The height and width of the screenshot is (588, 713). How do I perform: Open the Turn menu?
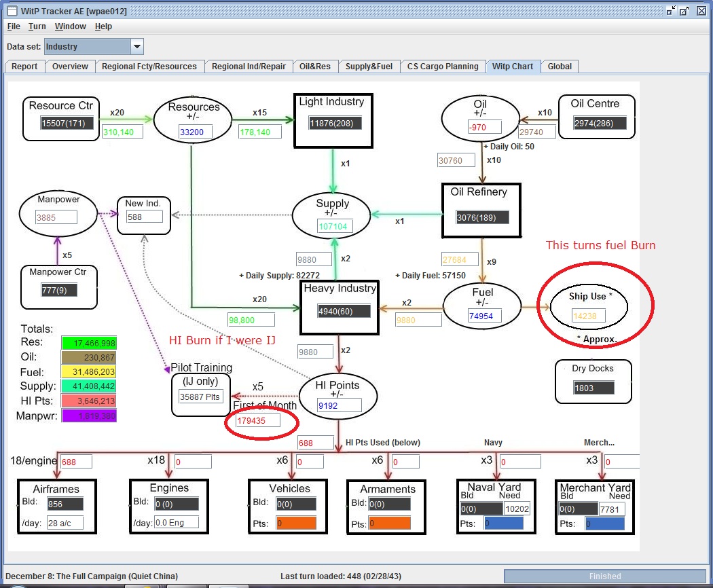tap(37, 26)
